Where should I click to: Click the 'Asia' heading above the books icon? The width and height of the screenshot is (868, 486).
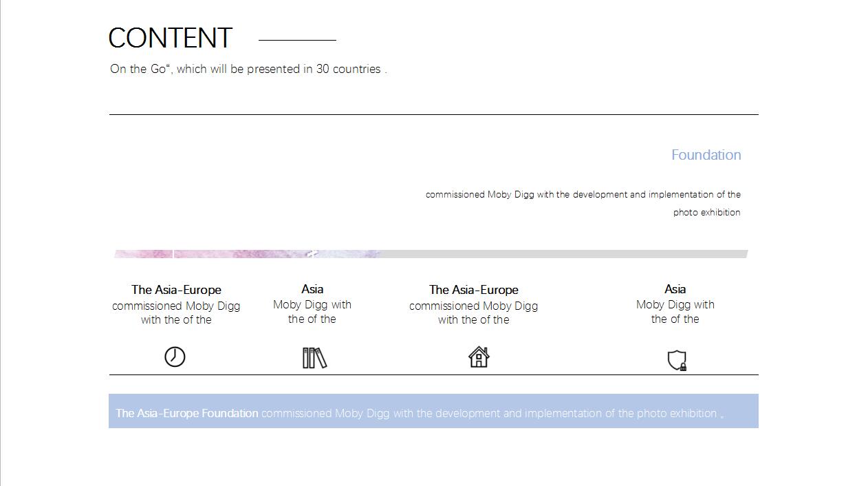coord(312,289)
